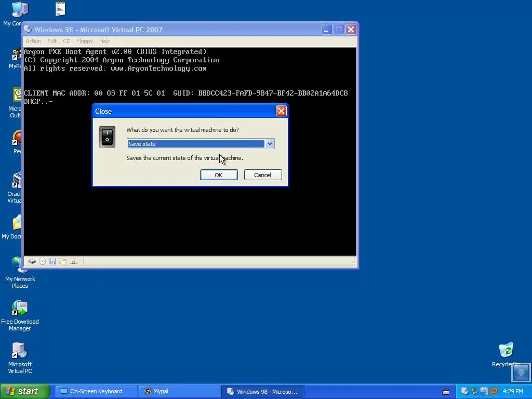Viewport: 532px width, 399px height.
Task: Click the CD drive icon in Virtual PC status bar
Action: pyautogui.click(x=43, y=261)
